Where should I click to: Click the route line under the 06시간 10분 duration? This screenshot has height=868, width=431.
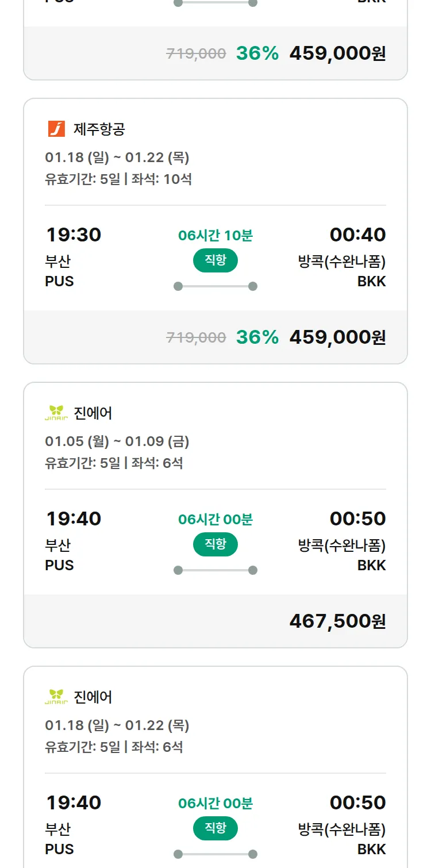tap(215, 286)
